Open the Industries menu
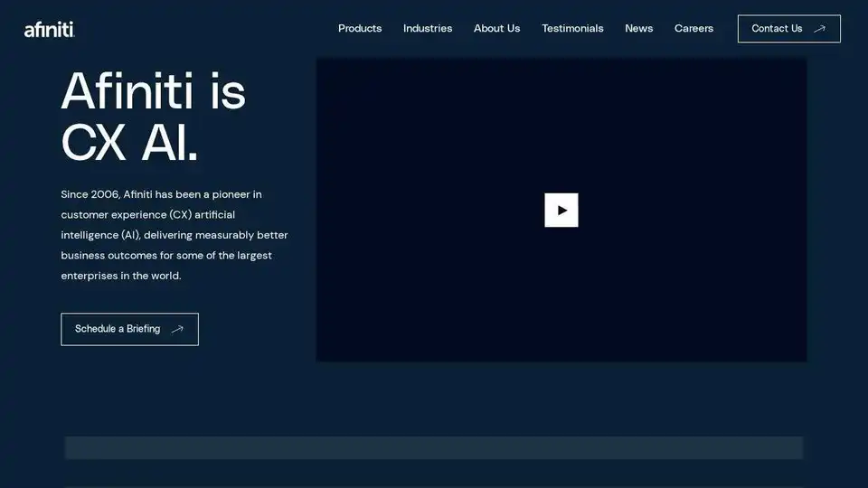868x488 pixels. coord(428,29)
